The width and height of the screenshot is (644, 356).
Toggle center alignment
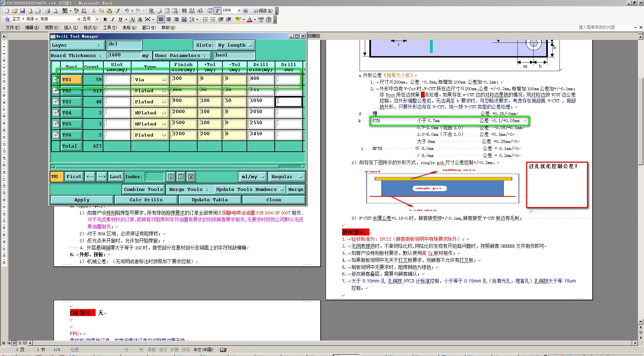point(169,19)
